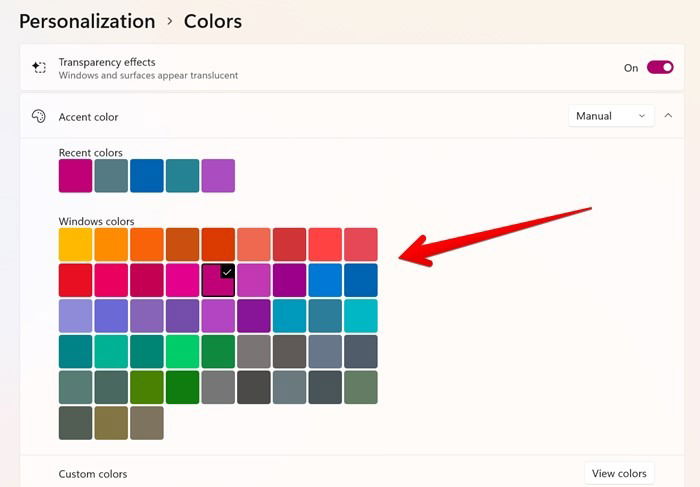Select the olive khaki swatch in last row
Image resolution: width=700 pixels, height=487 pixels.
point(111,423)
